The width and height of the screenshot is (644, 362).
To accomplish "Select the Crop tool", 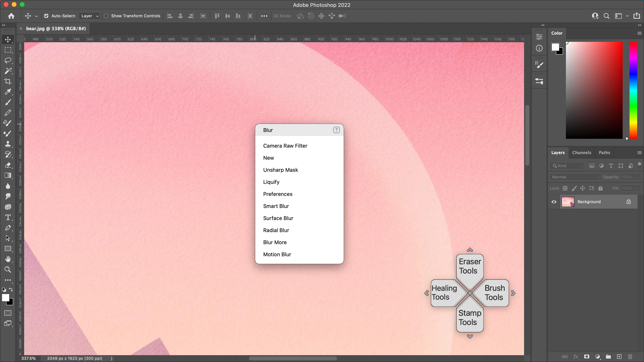I will (8, 81).
